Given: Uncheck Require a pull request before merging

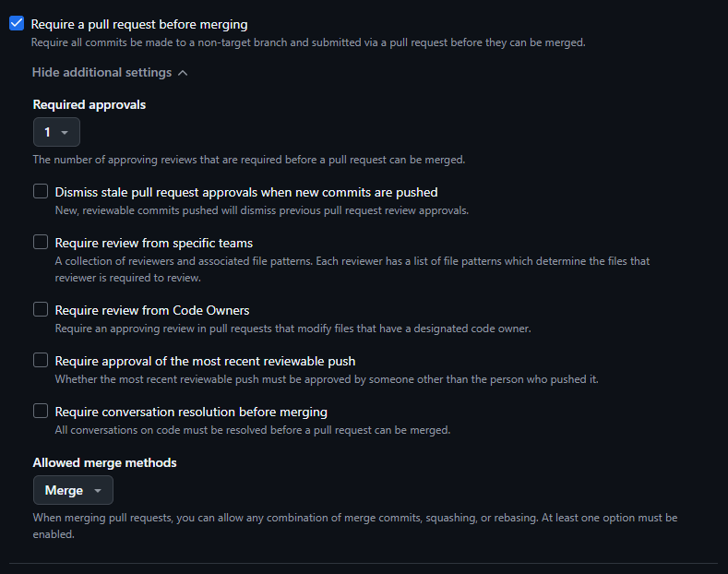Looking at the screenshot, I should point(17,24).
